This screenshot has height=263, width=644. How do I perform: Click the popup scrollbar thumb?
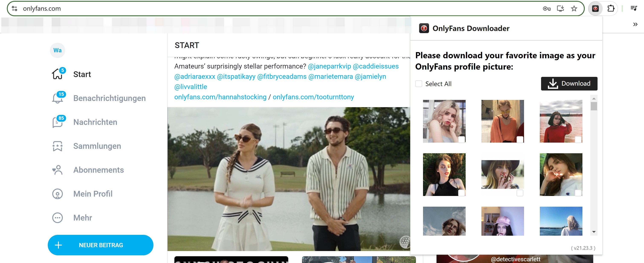594,106
